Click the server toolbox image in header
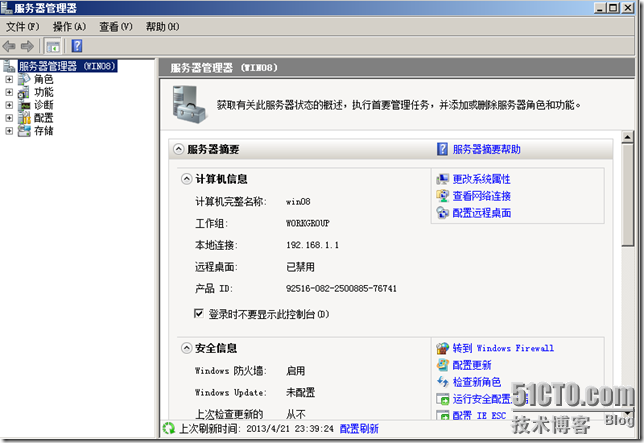 [x=189, y=105]
